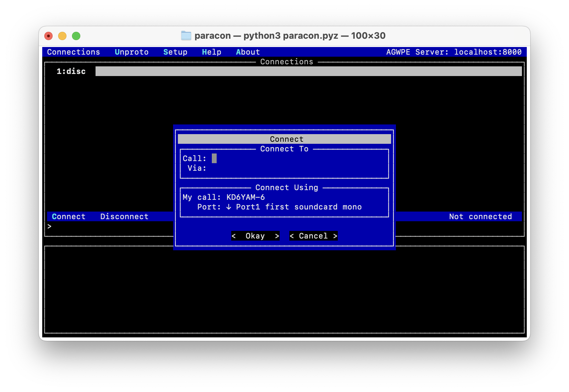Open the Port dropdown list
Viewport: 569px width, 392px height.
pos(294,207)
